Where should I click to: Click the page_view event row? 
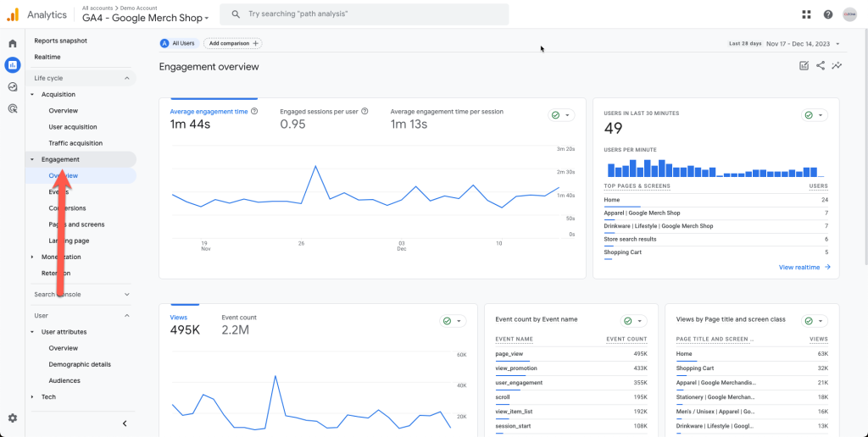571,354
